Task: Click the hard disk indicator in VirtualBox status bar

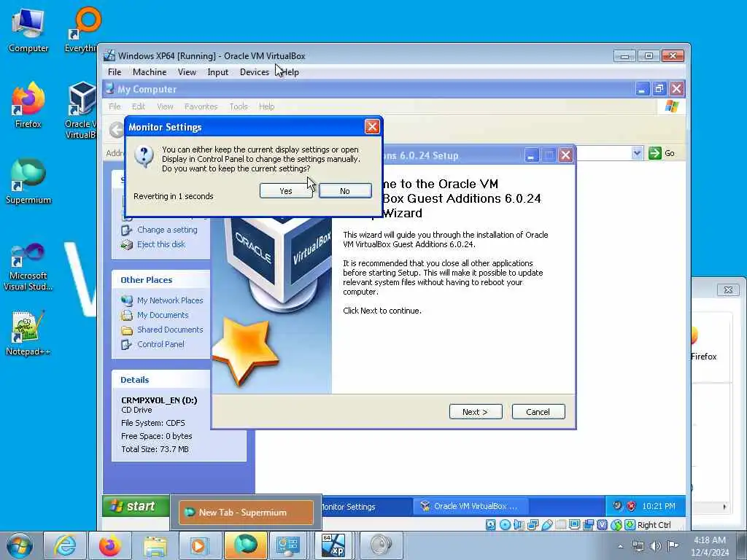Action: pos(490,525)
